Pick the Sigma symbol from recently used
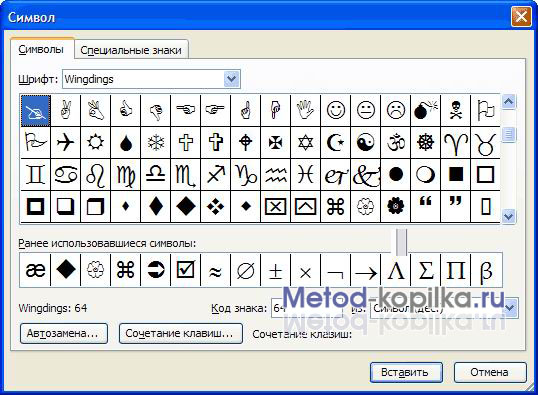 [x=425, y=270]
